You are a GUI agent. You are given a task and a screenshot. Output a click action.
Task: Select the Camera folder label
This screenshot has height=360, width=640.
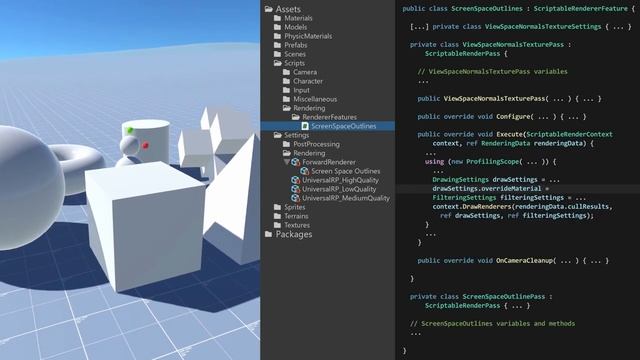pos(305,72)
